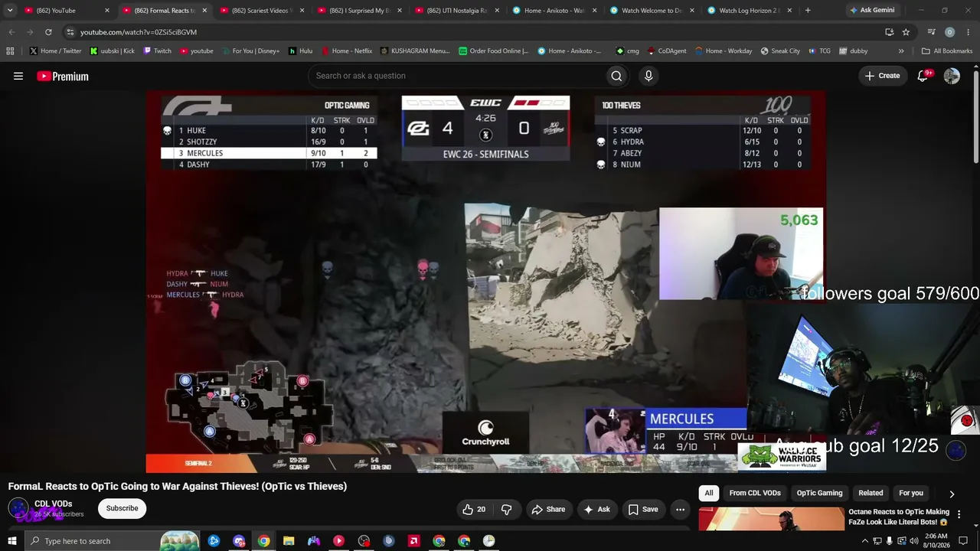Subscribe to CDL VODs channel
The width and height of the screenshot is (980, 551).
tap(122, 508)
